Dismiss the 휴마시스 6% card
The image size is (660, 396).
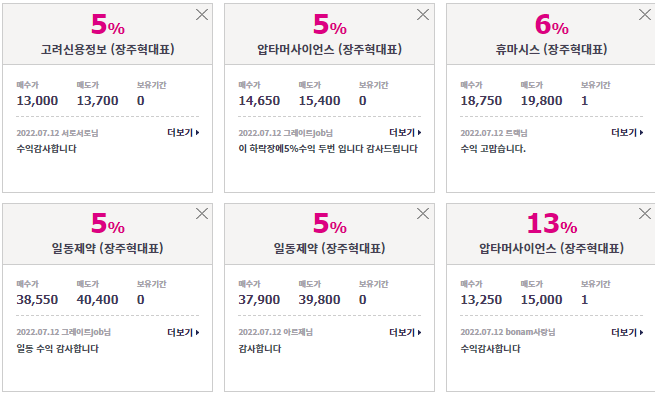click(644, 15)
